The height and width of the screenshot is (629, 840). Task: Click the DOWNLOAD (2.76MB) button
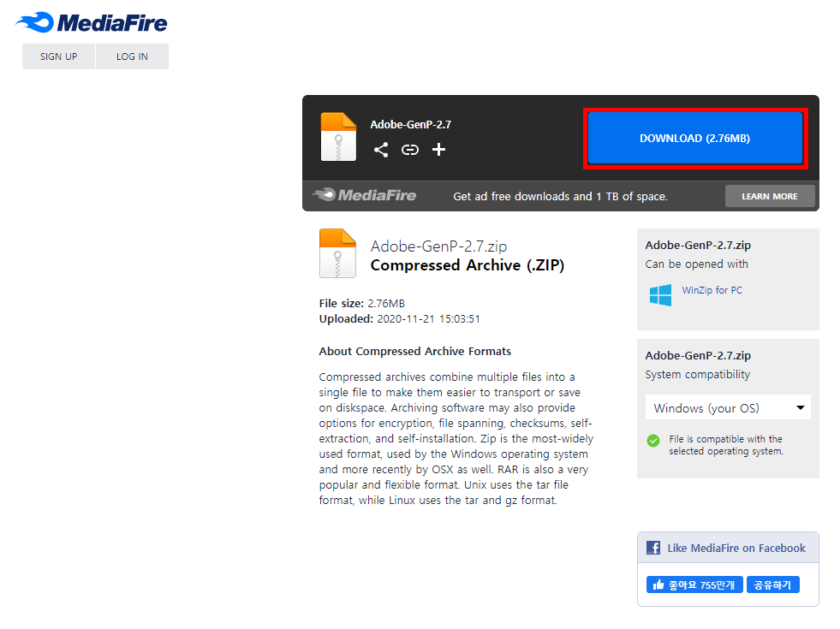coord(694,138)
